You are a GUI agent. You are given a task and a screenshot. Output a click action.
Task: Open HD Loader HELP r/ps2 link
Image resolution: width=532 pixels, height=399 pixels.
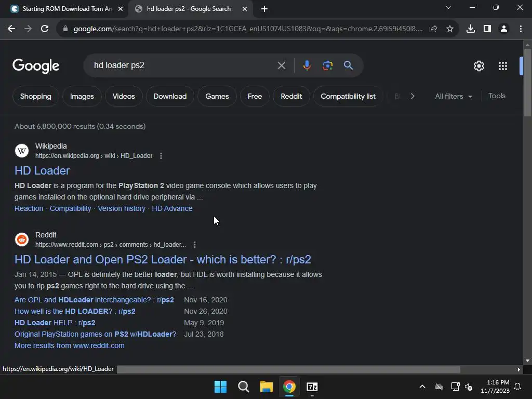click(55, 323)
